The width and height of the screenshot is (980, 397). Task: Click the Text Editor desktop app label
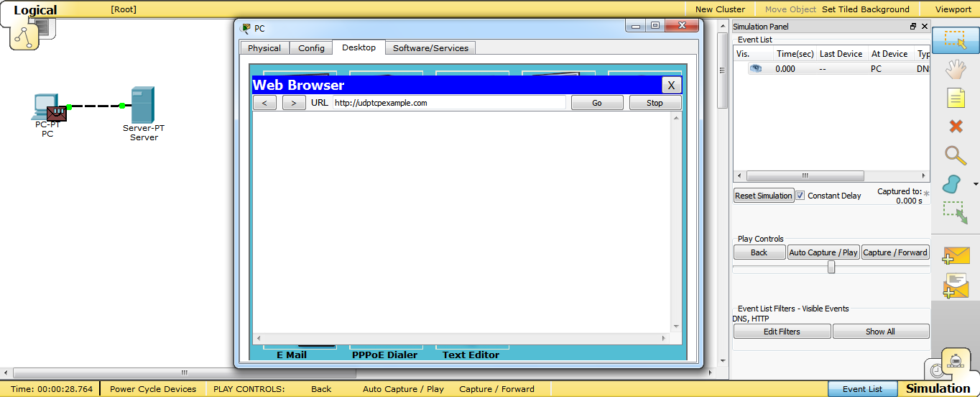[471, 355]
